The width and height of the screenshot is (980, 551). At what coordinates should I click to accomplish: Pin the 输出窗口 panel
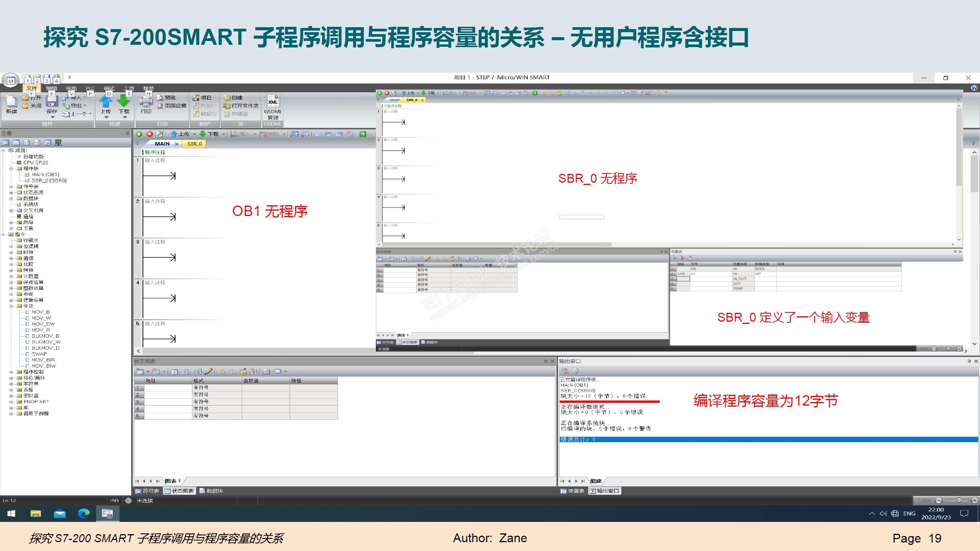(969, 361)
